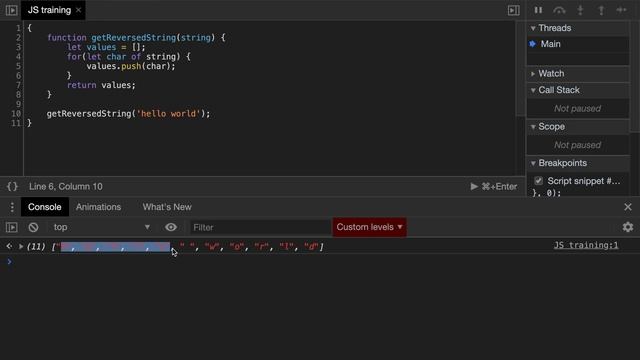This screenshot has height=360, width=640.
Task: Click the "d" element in console output
Action: (x=312, y=247)
